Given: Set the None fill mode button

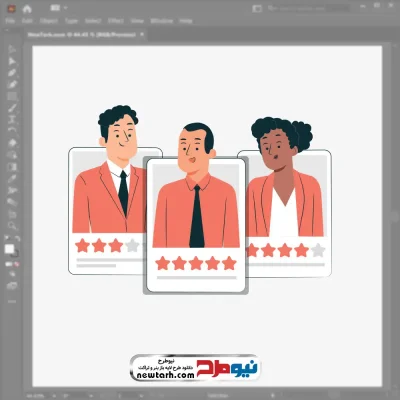Looking at the screenshot, I should click(x=17, y=264).
